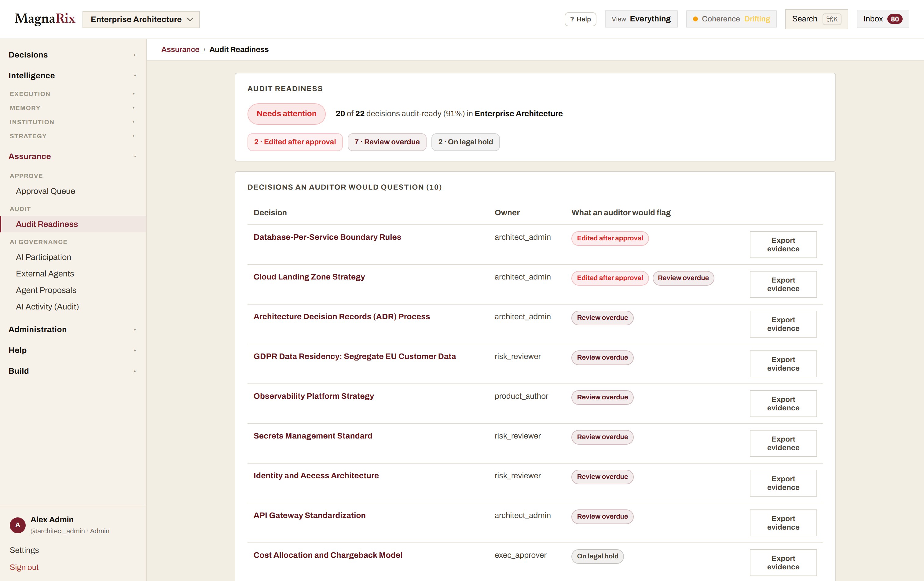
Task: Expand the Execution subsection arrow
Action: coord(134,94)
